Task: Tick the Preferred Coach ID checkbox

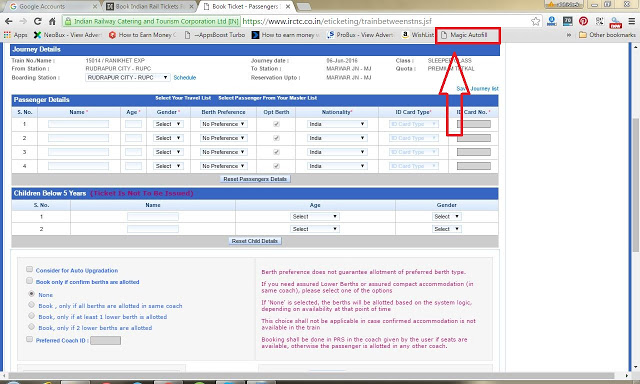Action: tap(29, 339)
